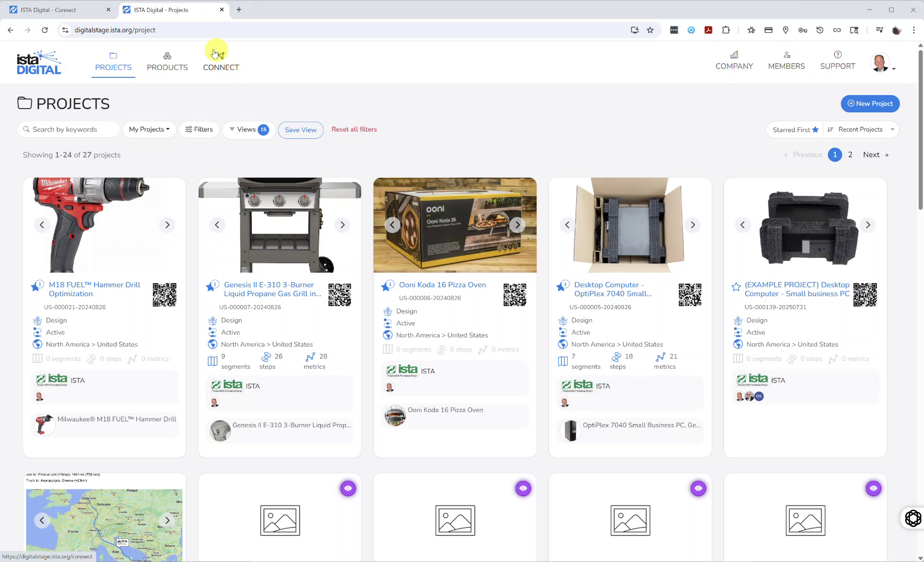Click browser history extension icon
This screenshot has width=924, height=562.
pyautogui.click(x=819, y=30)
